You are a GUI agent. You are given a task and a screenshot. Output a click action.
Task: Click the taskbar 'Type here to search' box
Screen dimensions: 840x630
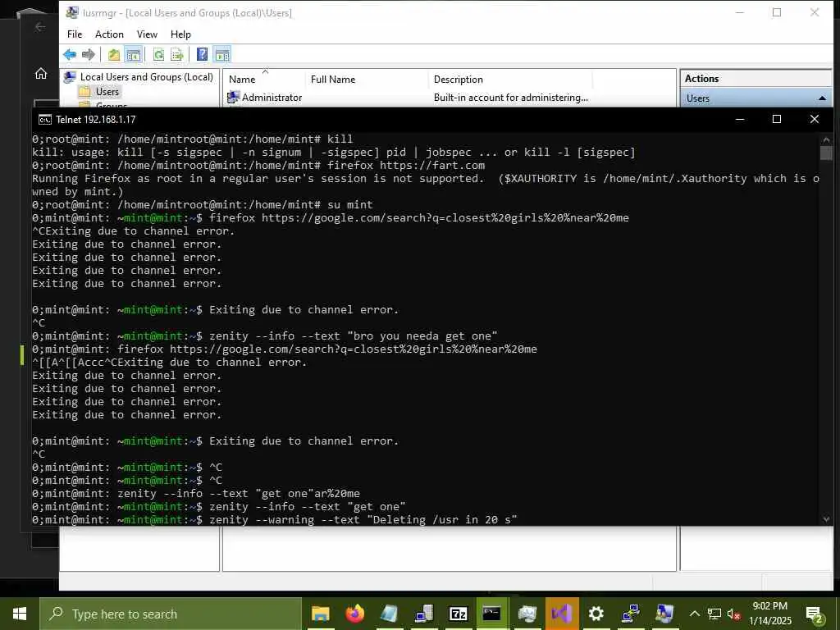[x=171, y=614]
